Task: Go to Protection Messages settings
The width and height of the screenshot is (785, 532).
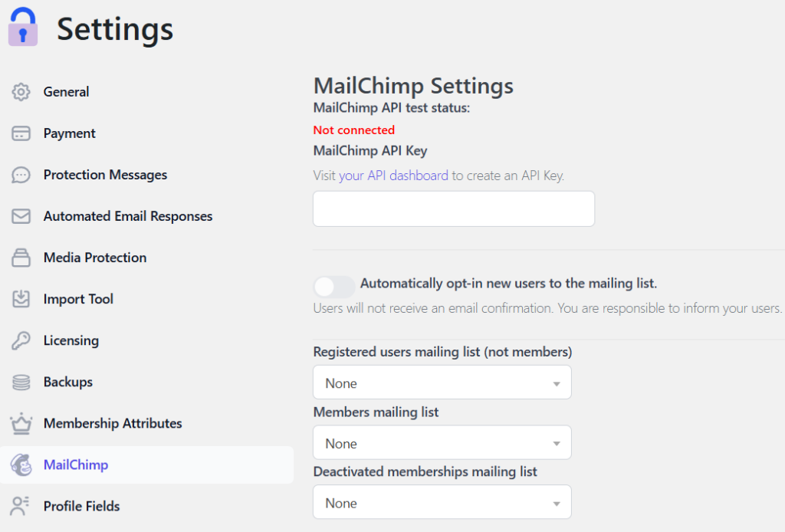Action: point(105,175)
